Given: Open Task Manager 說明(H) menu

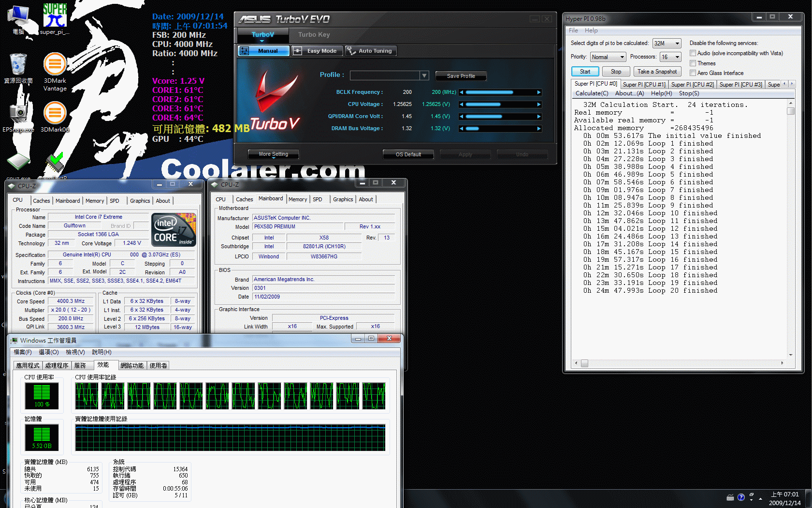Looking at the screenshot, I should [x=101, y=352].
